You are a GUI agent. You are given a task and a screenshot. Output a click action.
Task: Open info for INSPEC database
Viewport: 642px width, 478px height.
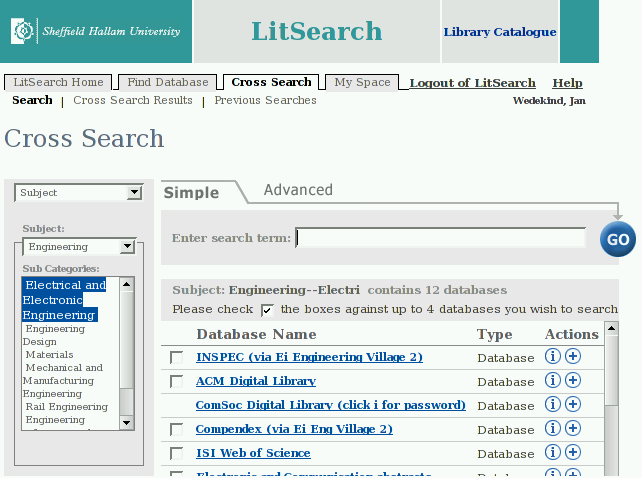(x=552, y=356)
